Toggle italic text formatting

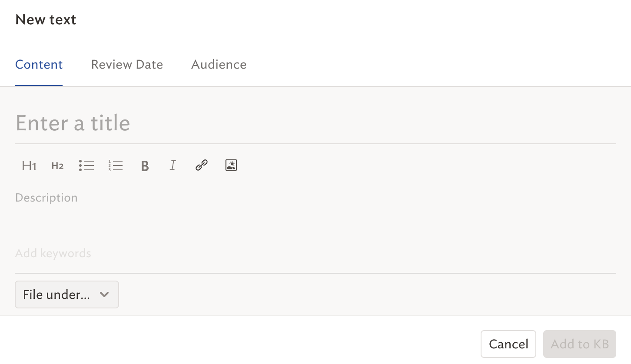click(x=173, y=165)
